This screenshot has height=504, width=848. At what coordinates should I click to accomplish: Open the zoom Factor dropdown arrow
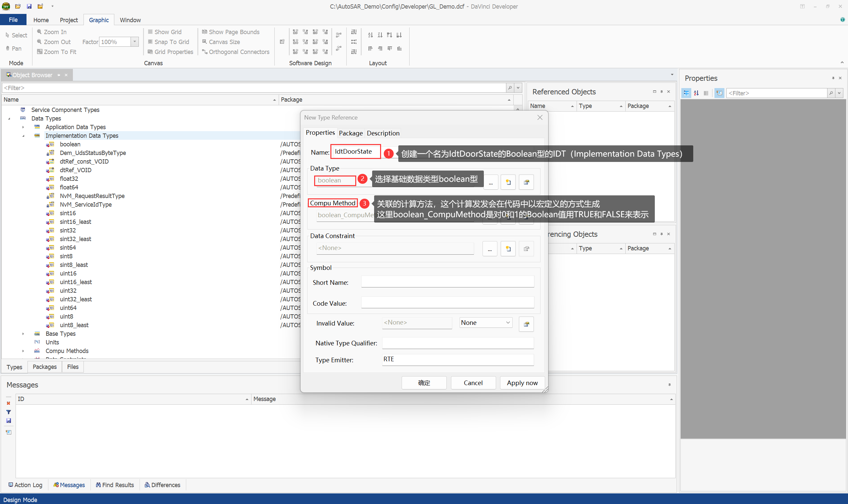coord(135,42)
